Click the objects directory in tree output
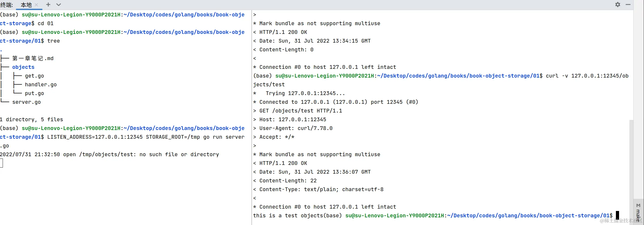The width and height of the screenshot is (644, 225). tap(23, 67)
